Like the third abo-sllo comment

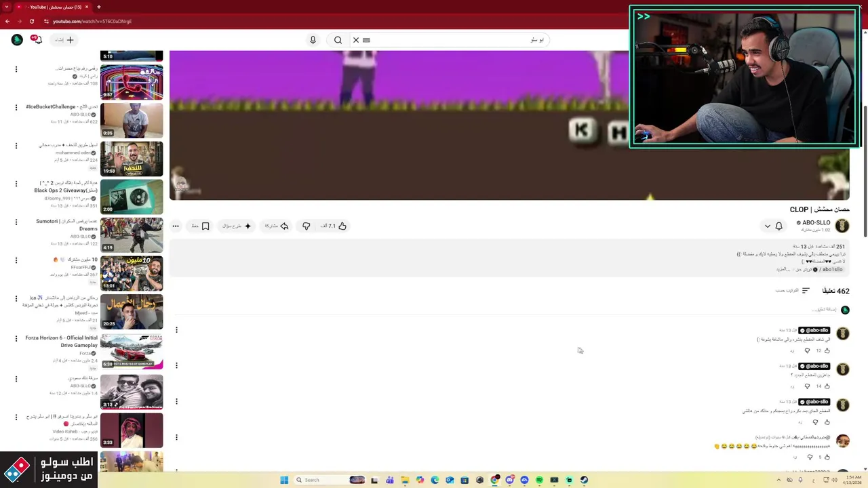tap(827, 422)
